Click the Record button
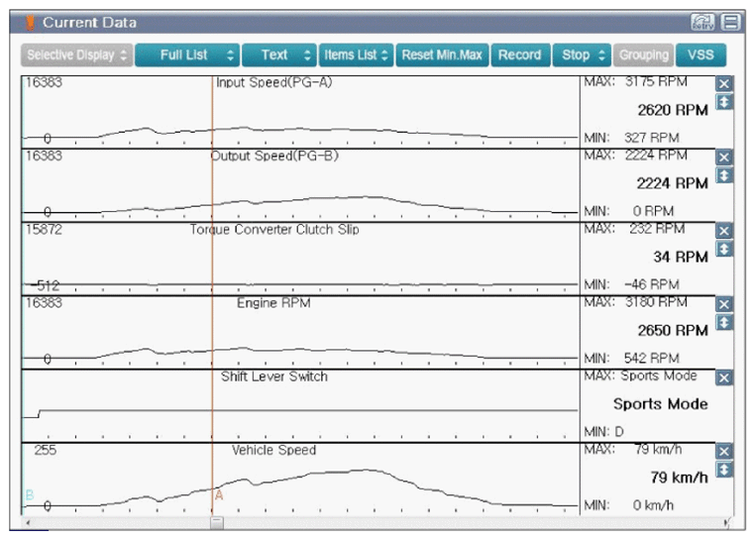 pyautogui.click(x=520, y=54)
